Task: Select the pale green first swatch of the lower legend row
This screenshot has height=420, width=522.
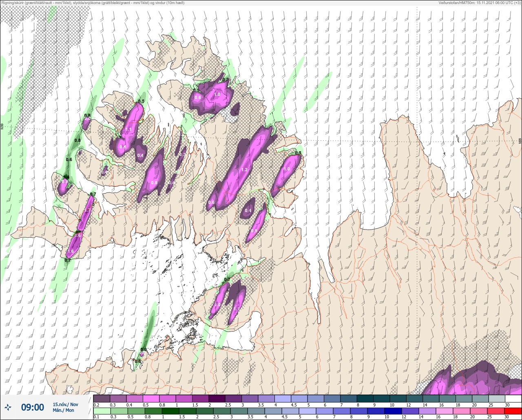Action: click(x=102, y=411)
